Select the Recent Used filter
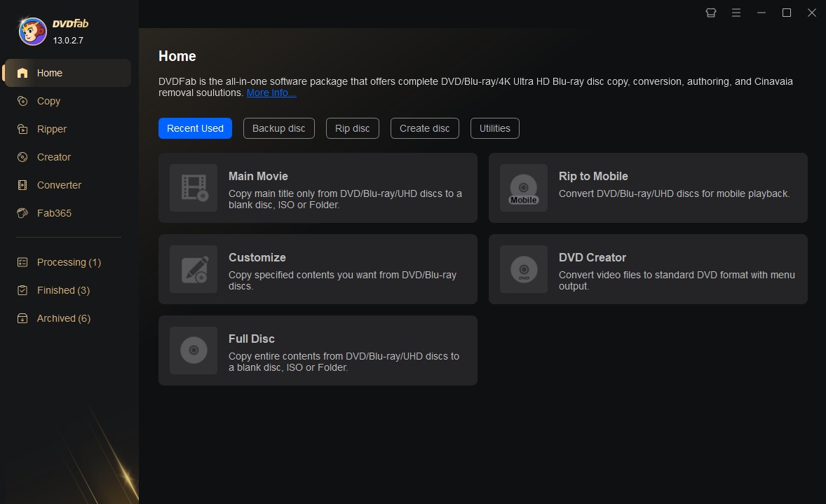826x504 pixels. coord(195,128)
